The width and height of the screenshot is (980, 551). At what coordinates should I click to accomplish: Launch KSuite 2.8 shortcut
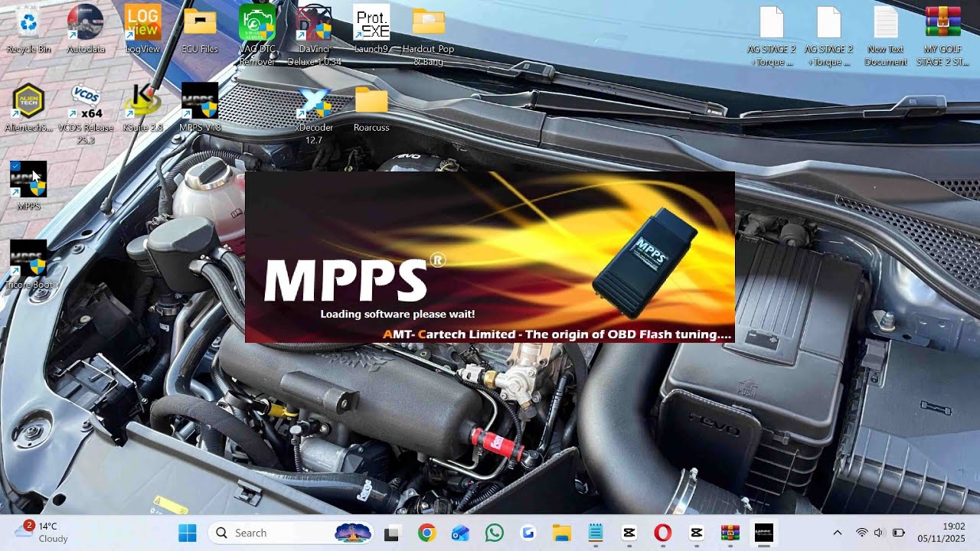point(142,108)
